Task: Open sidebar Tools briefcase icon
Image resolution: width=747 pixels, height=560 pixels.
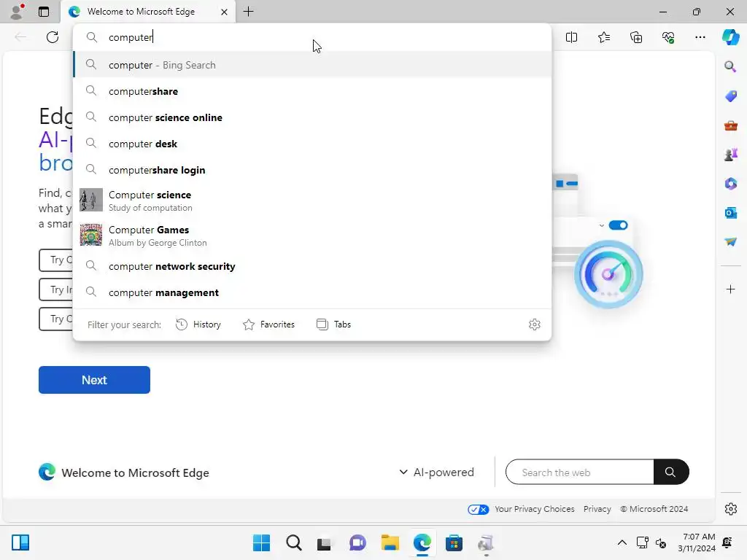Action: (x=730, y=125)
